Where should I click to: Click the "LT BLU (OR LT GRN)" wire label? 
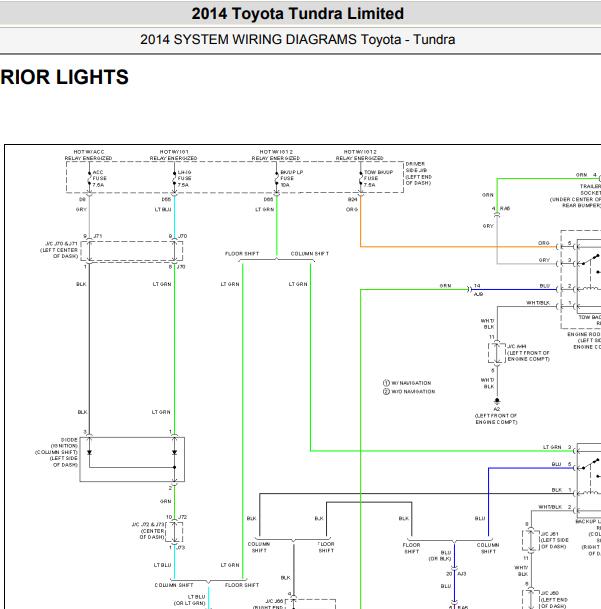[189, 600]
